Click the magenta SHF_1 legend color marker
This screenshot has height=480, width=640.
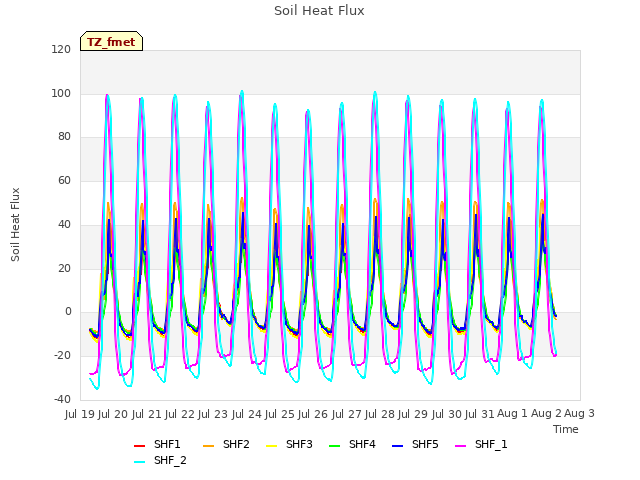pyautogui.click(x=460, y=445)
